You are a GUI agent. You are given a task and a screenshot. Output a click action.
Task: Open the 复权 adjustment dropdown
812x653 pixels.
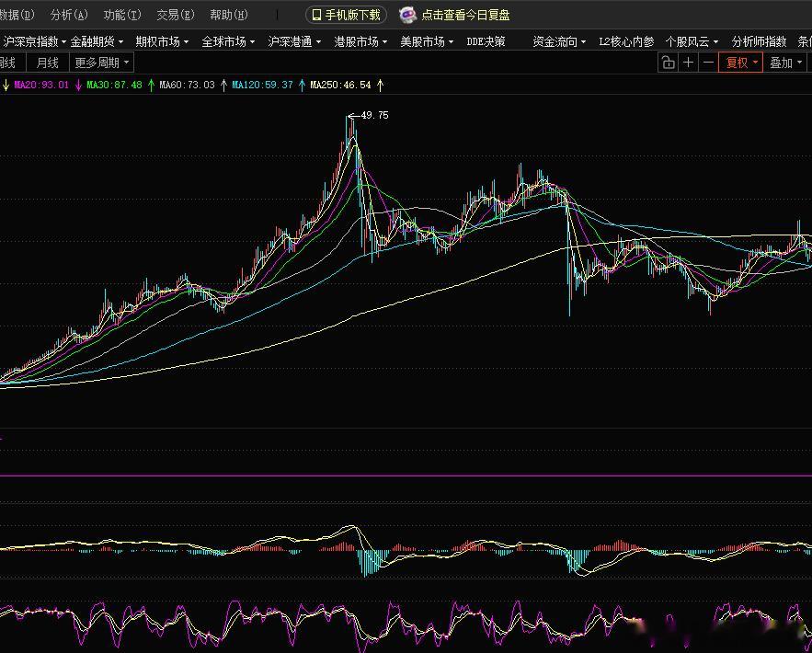(x=740, y=63)
